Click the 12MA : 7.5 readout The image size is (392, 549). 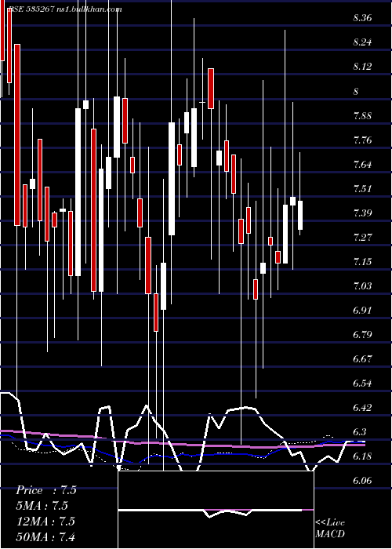46,522
